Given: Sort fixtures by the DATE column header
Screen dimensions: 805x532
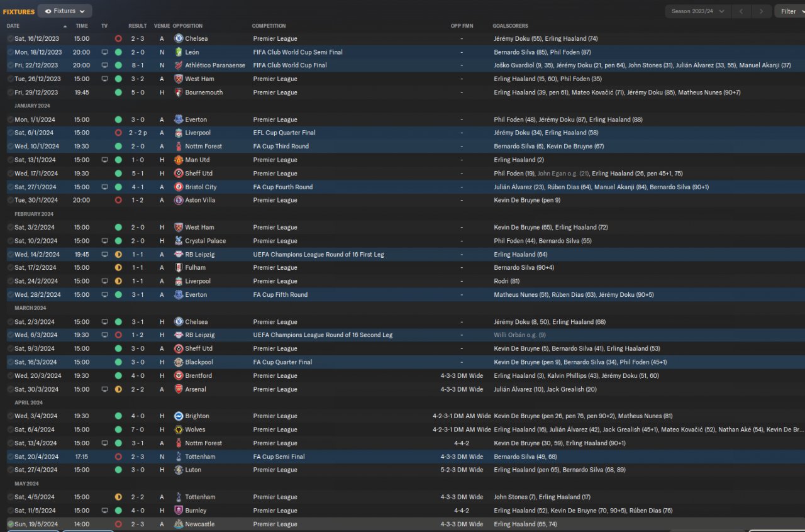Looking at the screenshot, I should tap(13, 26).
